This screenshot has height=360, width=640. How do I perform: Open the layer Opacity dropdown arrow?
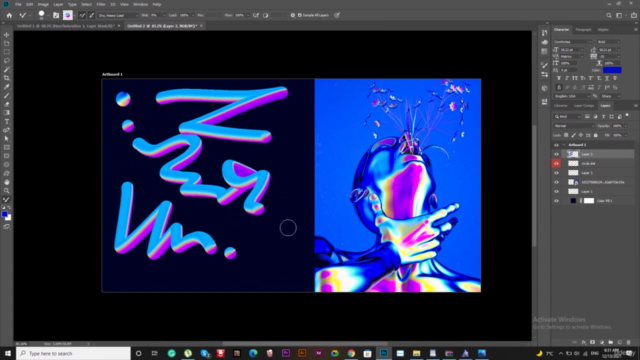click(x=625, y=126)
